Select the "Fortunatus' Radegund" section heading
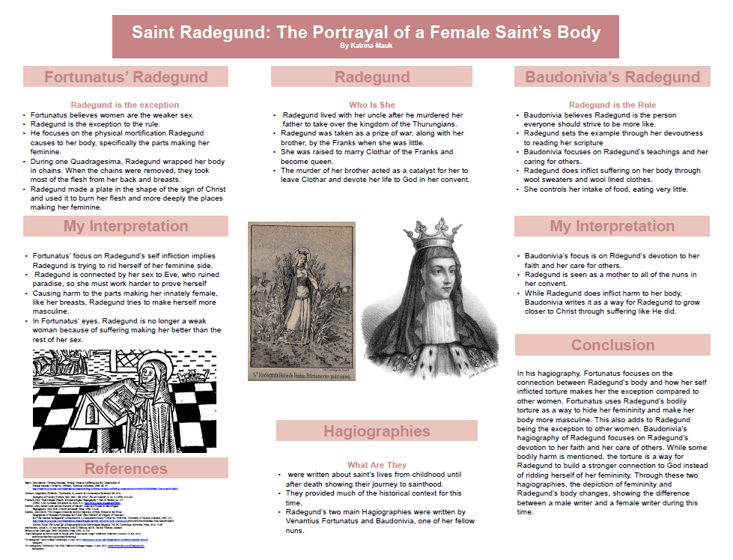733x560 pixels. point(126,77)
